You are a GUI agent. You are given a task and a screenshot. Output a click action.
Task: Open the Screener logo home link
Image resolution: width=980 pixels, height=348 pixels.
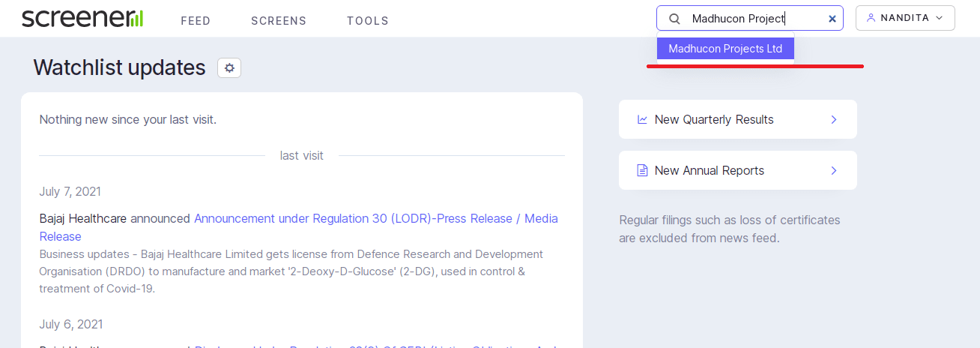(x=82, y=18)
